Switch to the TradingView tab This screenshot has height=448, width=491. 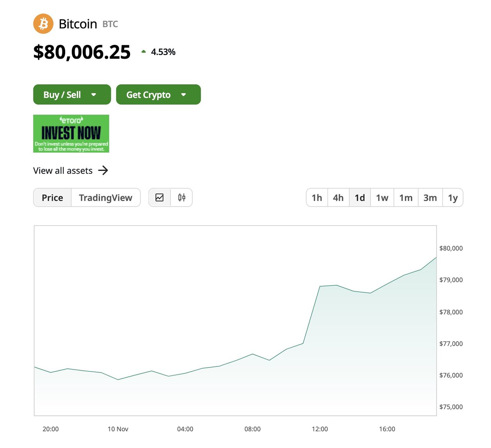coord(105,198)
